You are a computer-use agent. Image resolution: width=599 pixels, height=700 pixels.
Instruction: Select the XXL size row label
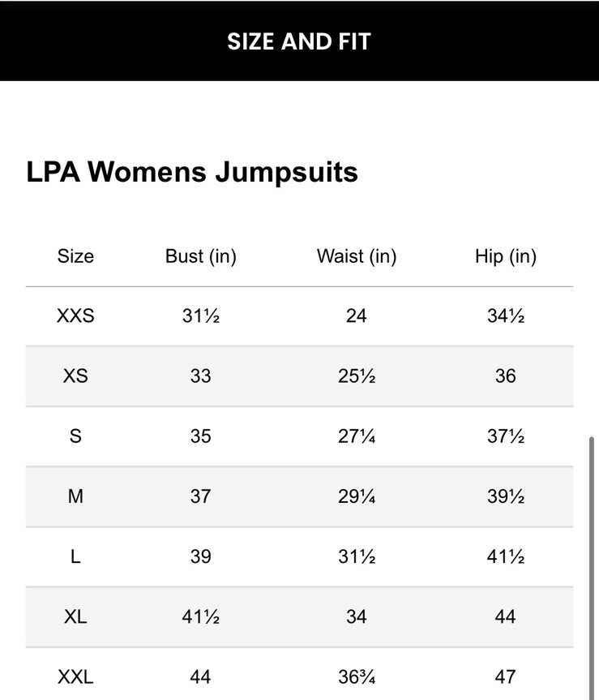pyautogui.click(x=75, y=676)
